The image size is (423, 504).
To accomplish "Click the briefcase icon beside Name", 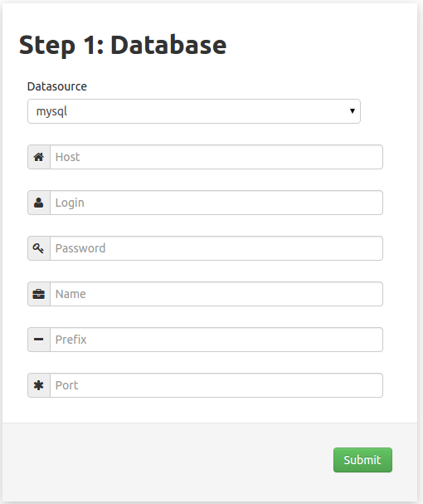I will pyautogui.click(x=39, y=294).
